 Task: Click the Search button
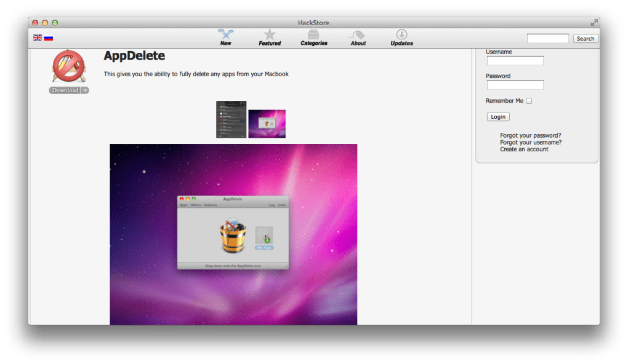[x=586, y=38]
